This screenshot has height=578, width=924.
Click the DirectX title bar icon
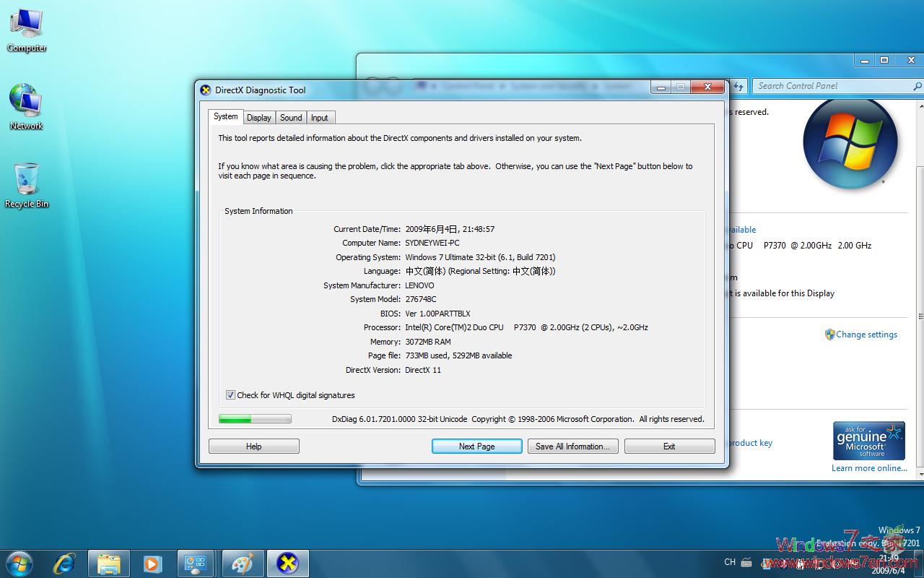[x=206, y=90]
